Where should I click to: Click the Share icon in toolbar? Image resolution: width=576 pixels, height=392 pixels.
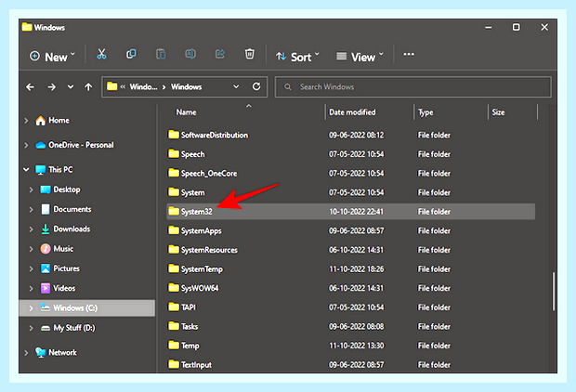coord(219,55)
